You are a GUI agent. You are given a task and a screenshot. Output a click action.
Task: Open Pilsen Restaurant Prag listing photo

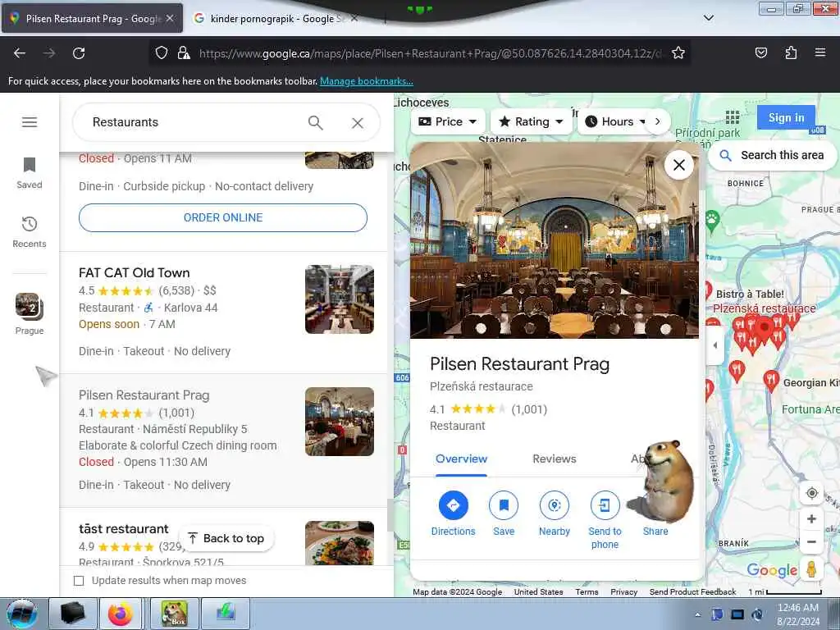pos(340,422)
